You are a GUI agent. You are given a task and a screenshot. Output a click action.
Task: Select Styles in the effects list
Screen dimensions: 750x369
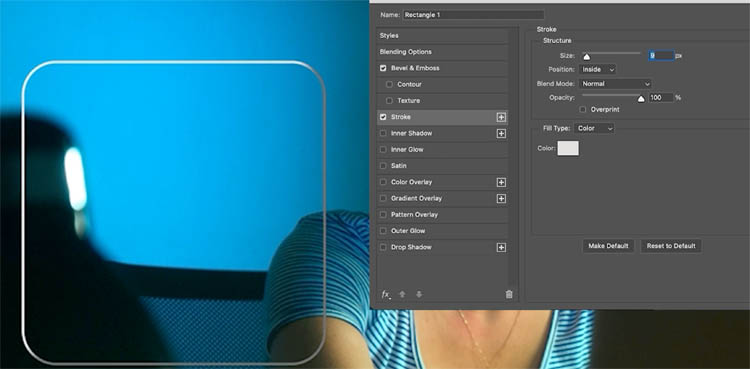pos(389,36)
